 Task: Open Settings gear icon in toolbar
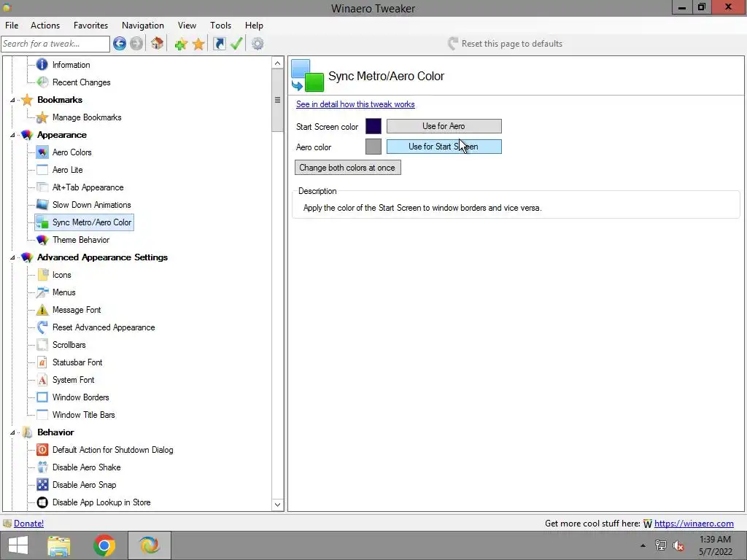[x=258, y=44]
